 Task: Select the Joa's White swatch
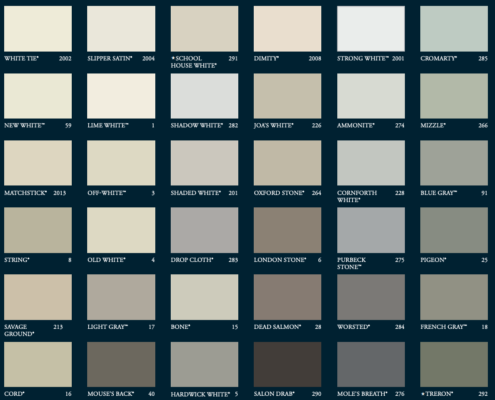[x=287, y=96]
